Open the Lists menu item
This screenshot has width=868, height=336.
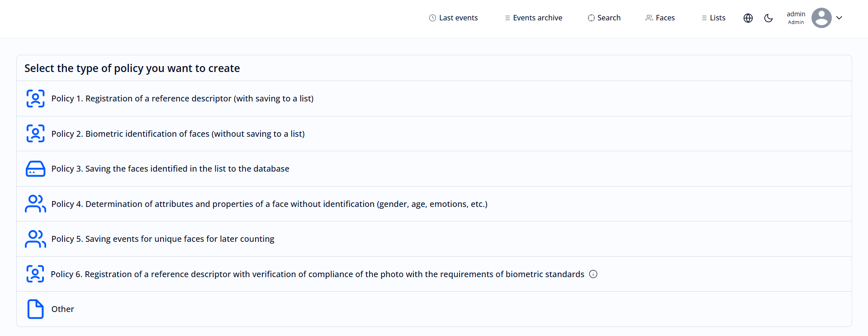coord(713,18)
